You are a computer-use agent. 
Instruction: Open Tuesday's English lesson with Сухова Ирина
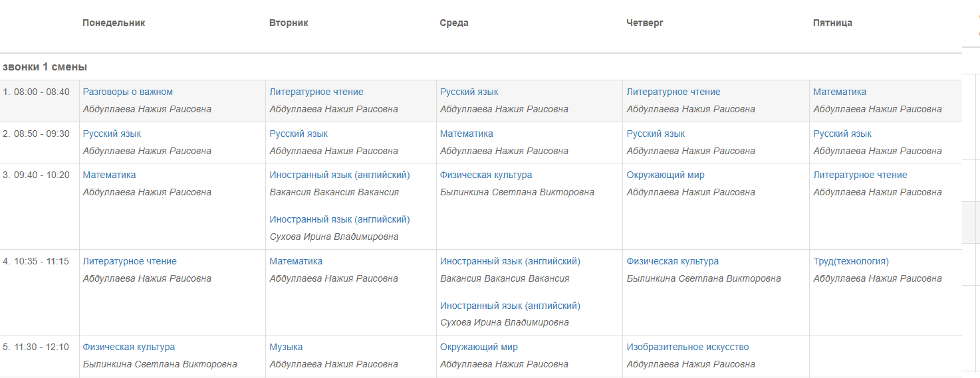point(340,219)
